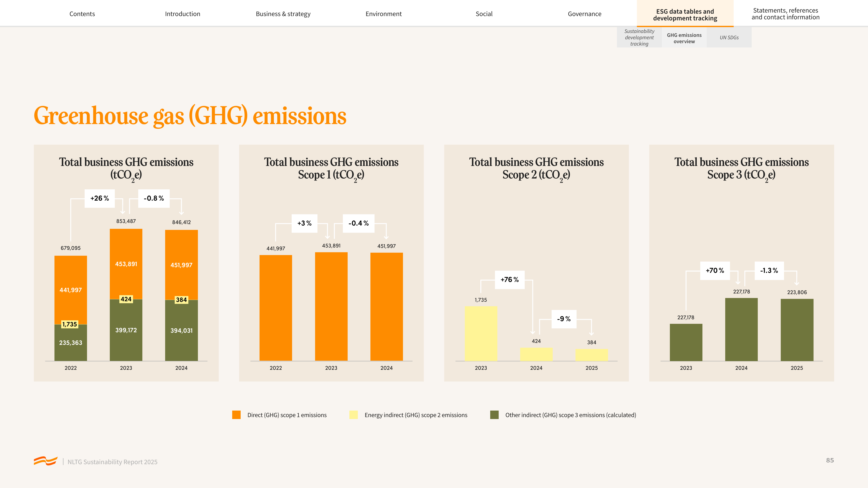Click the orange scope 1 legend swatch

pos(236,414)
